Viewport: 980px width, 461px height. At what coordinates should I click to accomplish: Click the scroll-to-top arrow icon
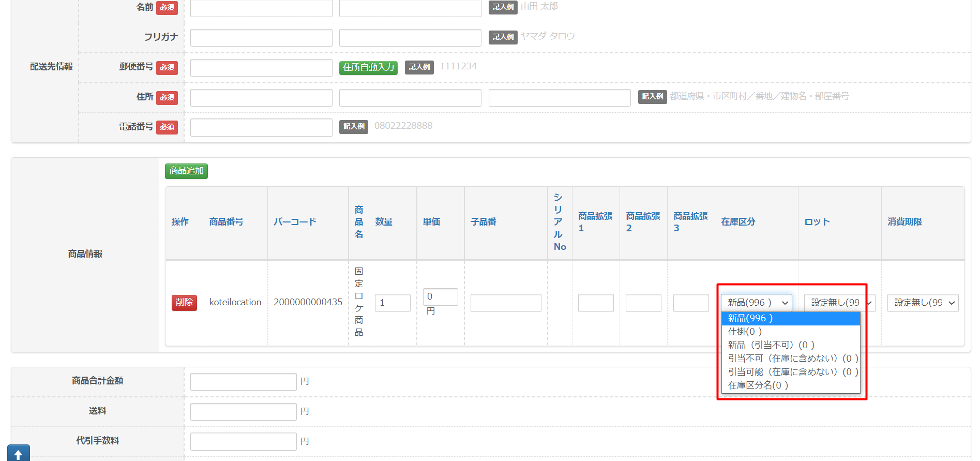(x=18, y=453)
